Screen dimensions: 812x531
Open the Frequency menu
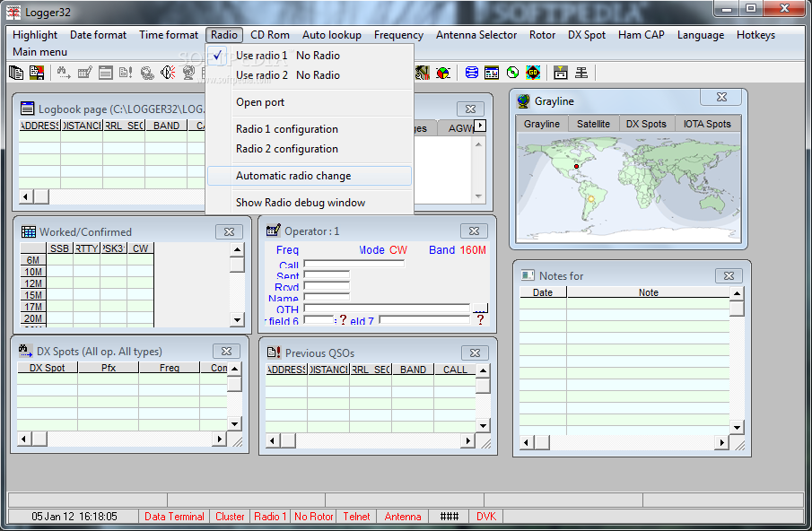pos(398,35)
